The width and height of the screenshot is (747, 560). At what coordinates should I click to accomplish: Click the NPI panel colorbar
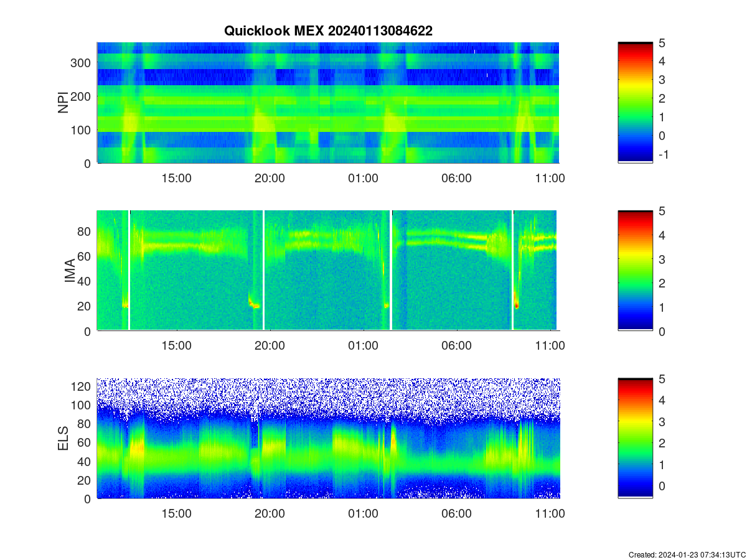(x=636, y=103)
